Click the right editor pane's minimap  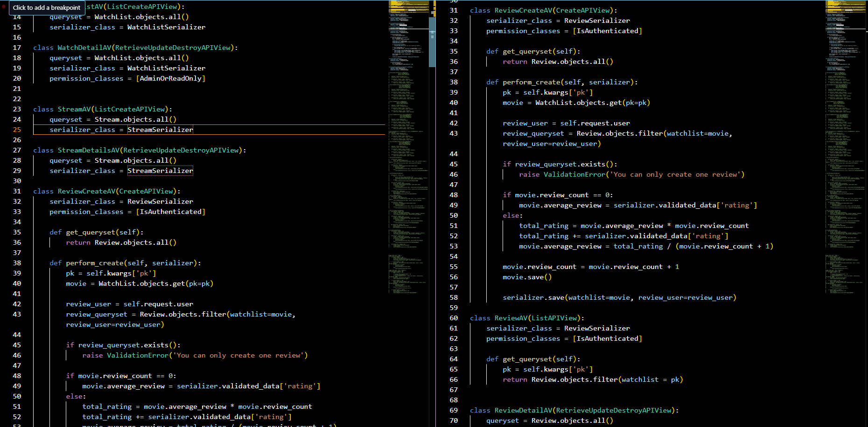pyautogui.click(x=846, y=147)
